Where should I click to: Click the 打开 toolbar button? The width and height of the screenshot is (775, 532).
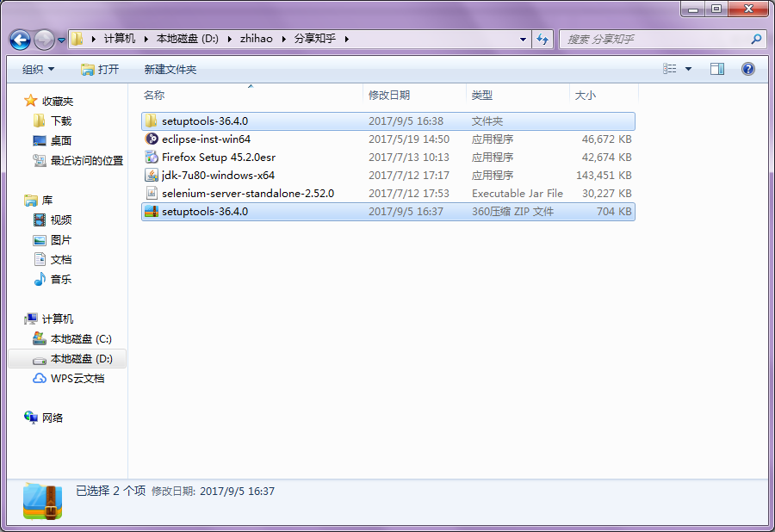point(100,69)
